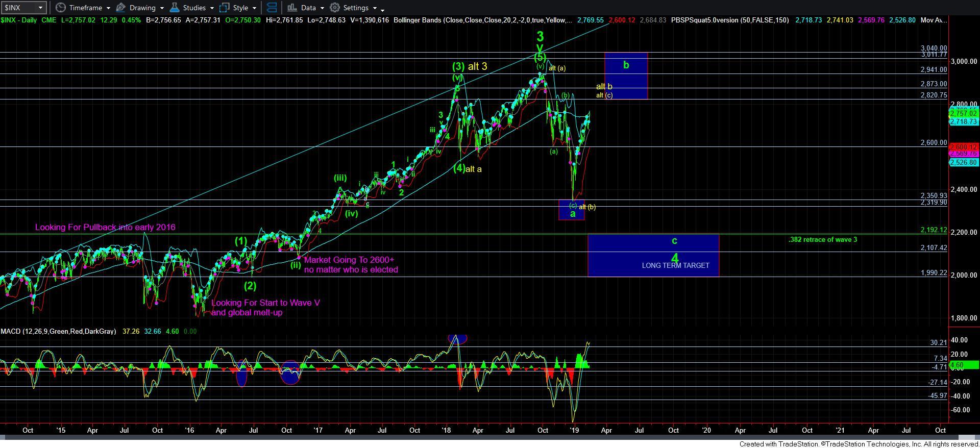The width and height of the screenshot is (980, 448).
Task: Click the 'Mov Av...' study label
Action: point(934,20)
